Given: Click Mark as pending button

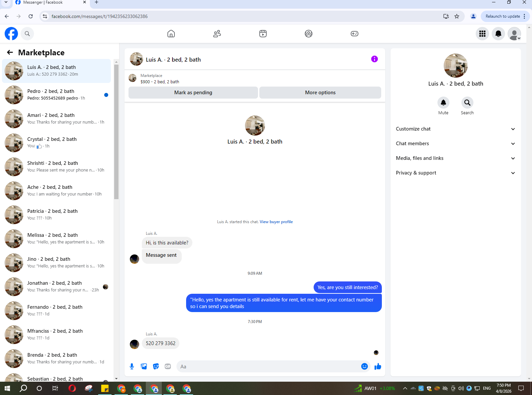Looking at the screenshot, I should 193,93.
